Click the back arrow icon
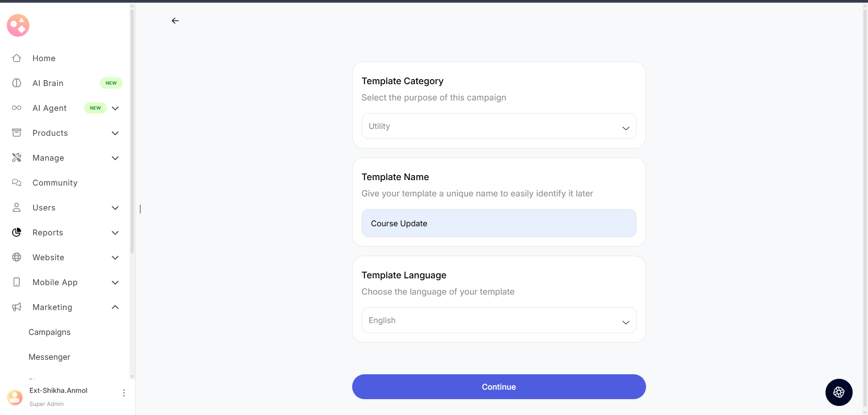Image resolution: width=868 pixels, height=415 pixels. pyautogui.click(x=175, y=21)
